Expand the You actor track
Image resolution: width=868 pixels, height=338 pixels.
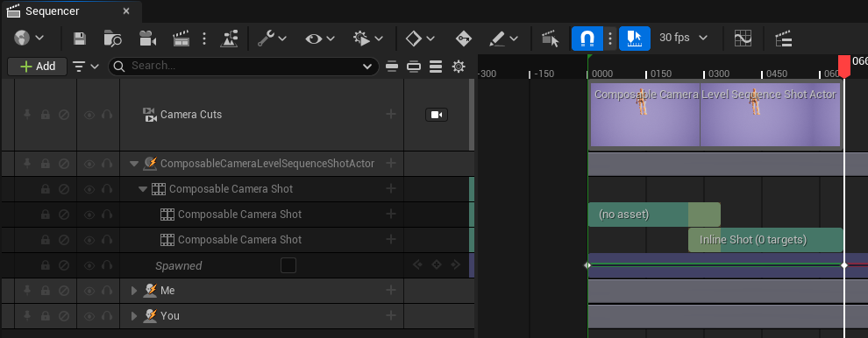click(x=133, y=316)
